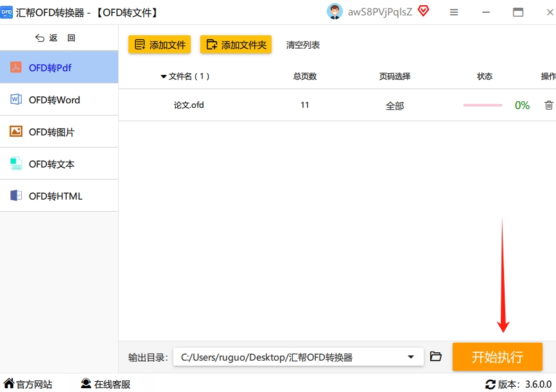The image size is (556, 392).
Task: Switch to OFD转文本 conversion
Action: 59,164
